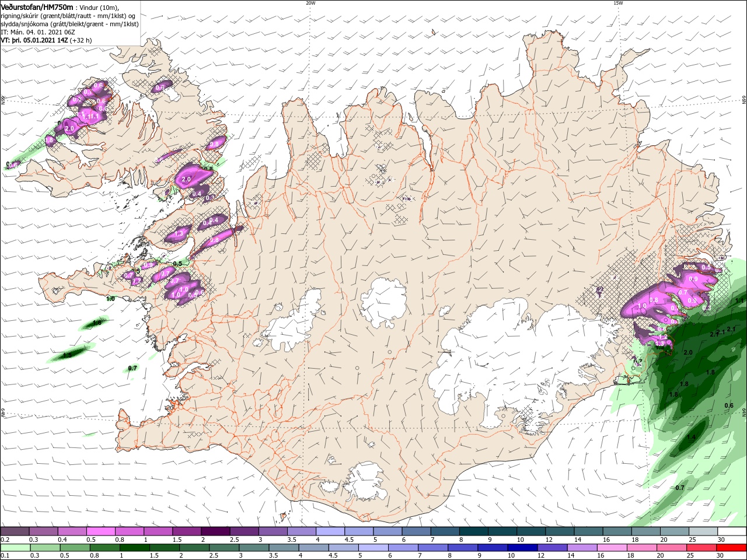Pick the light periwinkle swatch labeled 4 in snow legend
Image resolution: width=747 pixels, height=560 pixels.
330,531
